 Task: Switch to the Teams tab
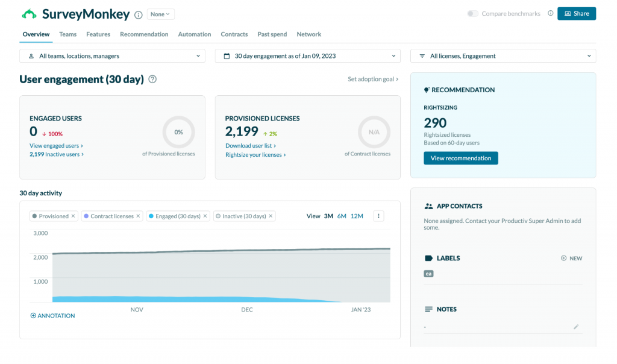[x=67, y=34]
